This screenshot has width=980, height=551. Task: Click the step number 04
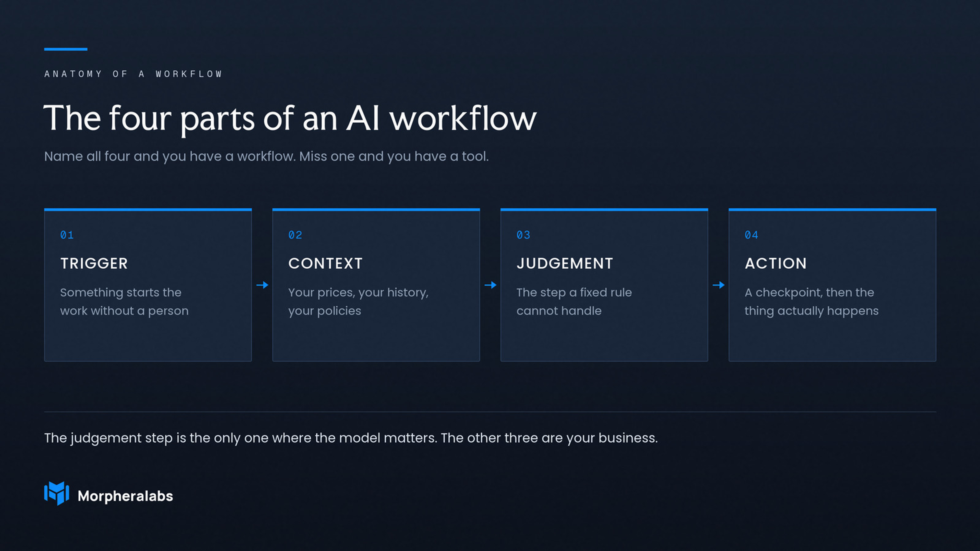point(751,235)
